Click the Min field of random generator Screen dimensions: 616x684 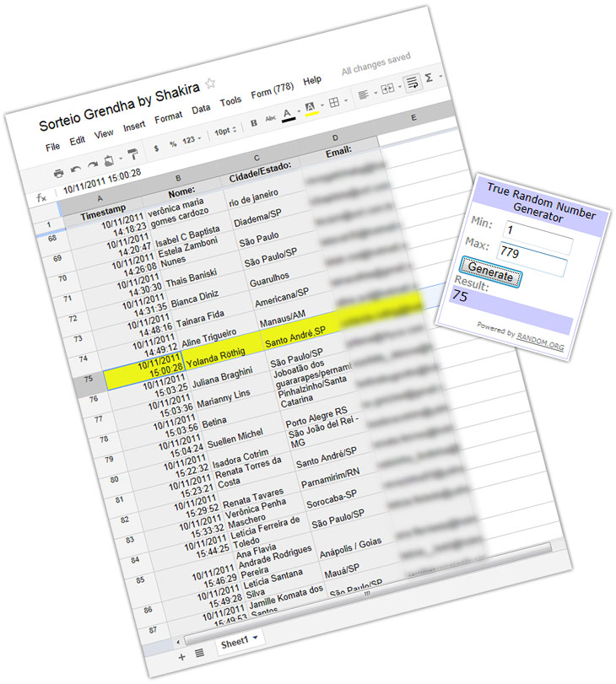(537, 236)
